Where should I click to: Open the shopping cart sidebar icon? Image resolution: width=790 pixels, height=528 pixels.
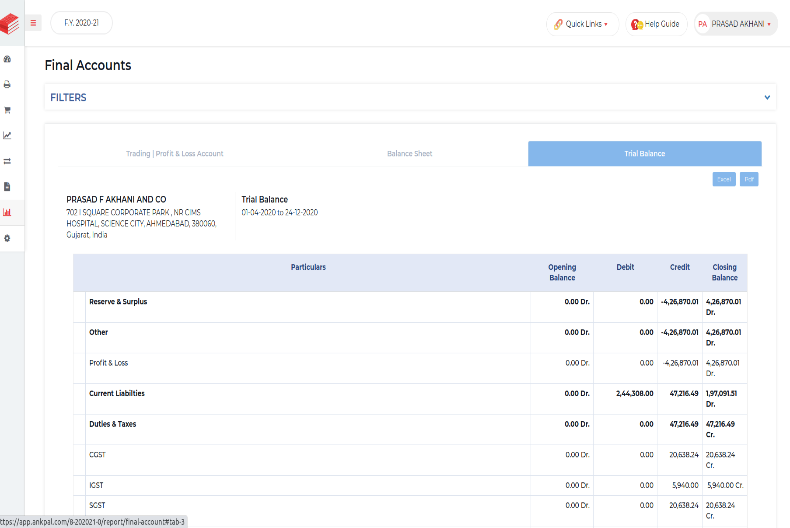point(8,110)
